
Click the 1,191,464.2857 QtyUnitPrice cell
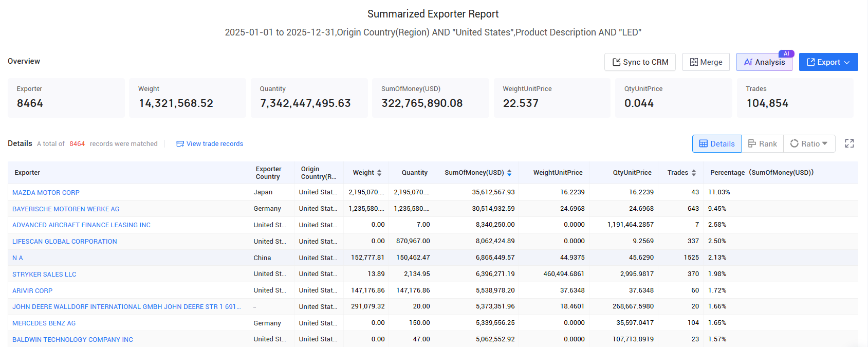click(631, 225)
